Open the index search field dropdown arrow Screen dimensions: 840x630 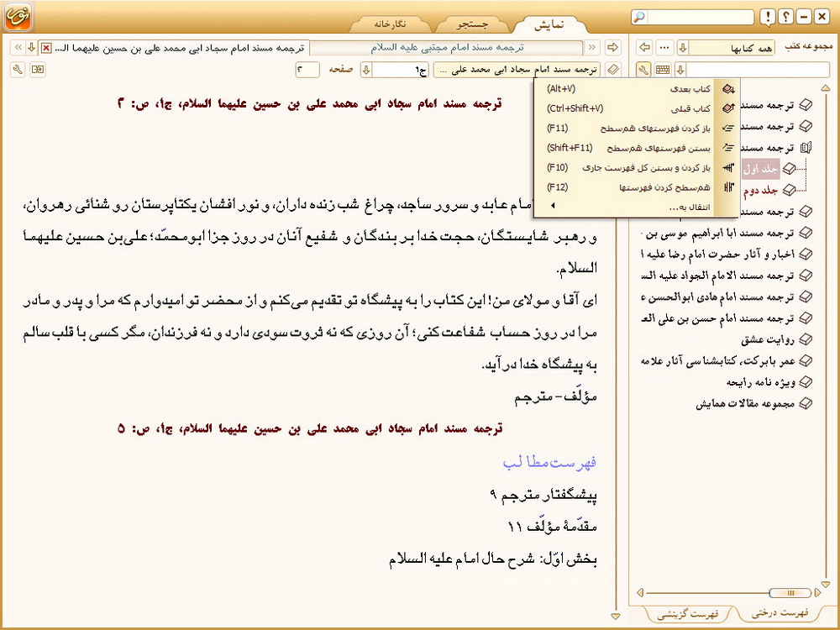tap(680, 70)
